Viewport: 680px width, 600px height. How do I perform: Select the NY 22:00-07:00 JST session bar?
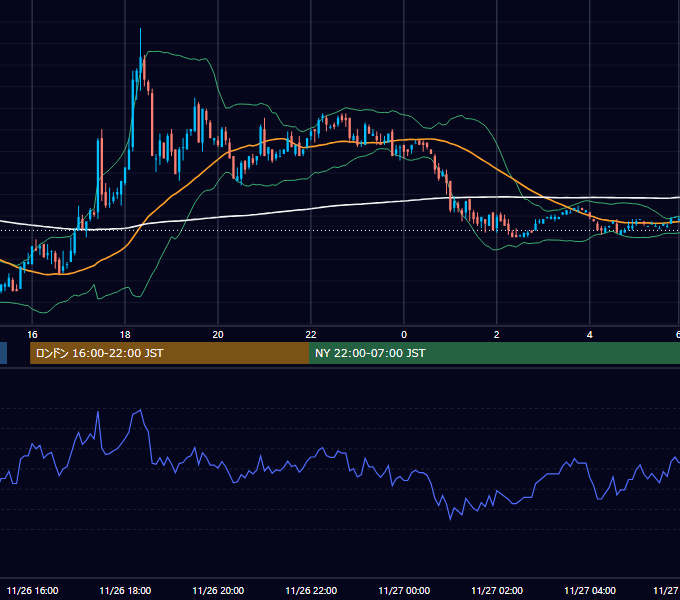[x=494, y=353]
